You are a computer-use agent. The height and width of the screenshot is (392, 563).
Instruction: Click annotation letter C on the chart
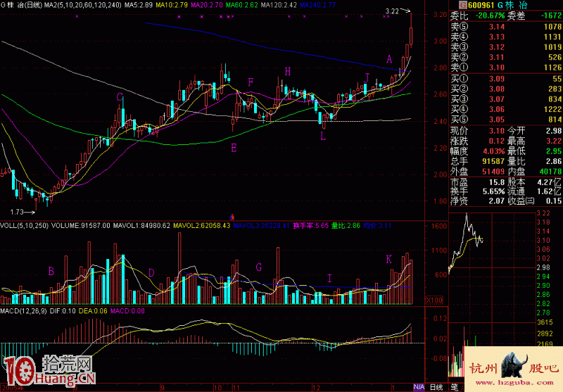[x=120, y=96]
